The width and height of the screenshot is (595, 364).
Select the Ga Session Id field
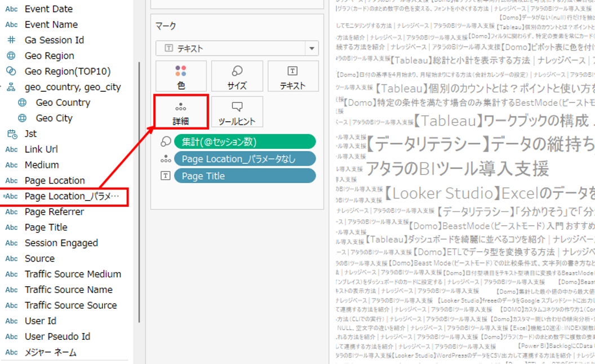click(54, 40)
